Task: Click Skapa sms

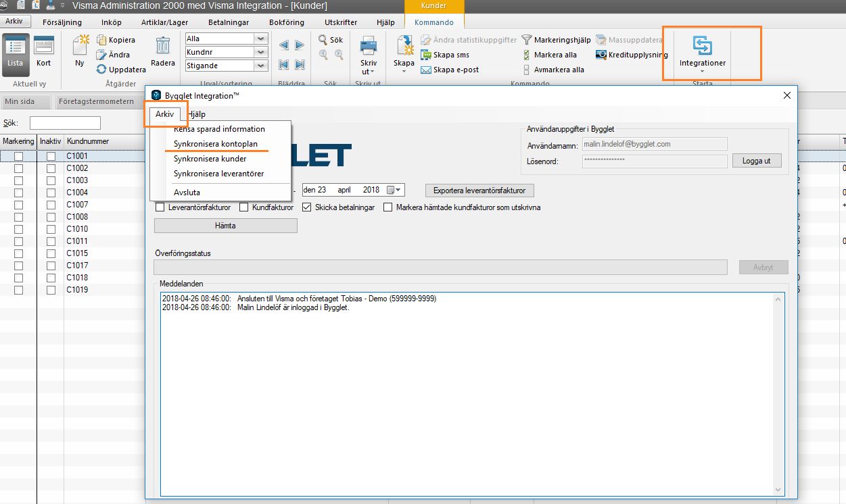Action: point(445,55)
